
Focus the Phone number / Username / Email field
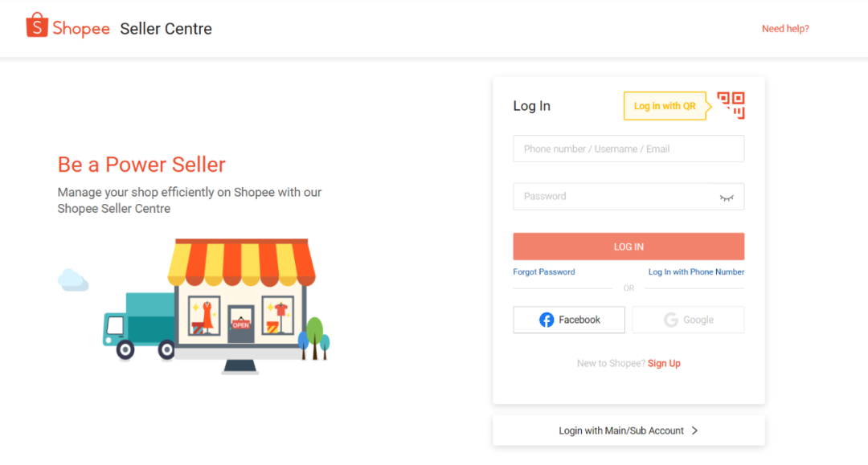(x=628, y=149)
